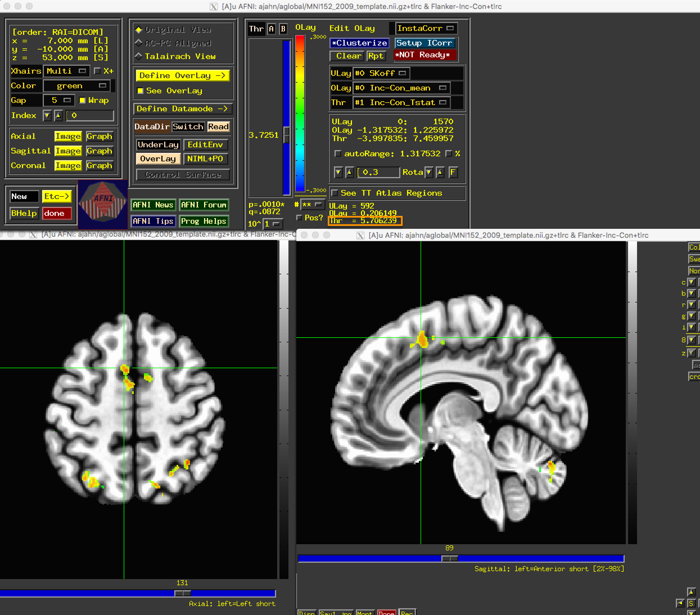Viewport: 700px width, 615px height.
Task: Toggle the Wrap checkbox
Action: click(x=82, y=100)
